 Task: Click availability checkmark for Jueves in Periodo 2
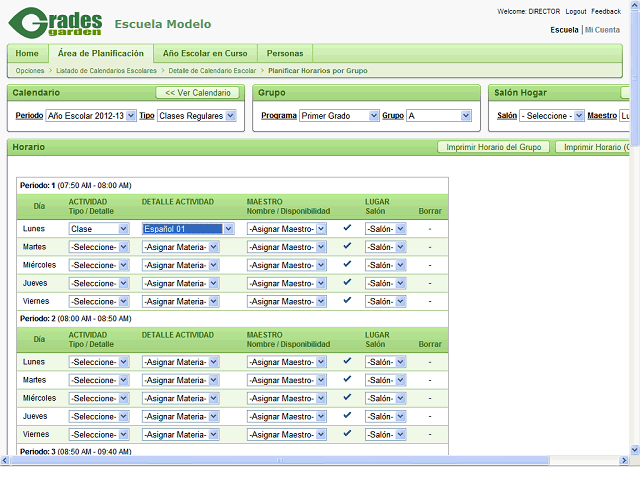[347, 415]
